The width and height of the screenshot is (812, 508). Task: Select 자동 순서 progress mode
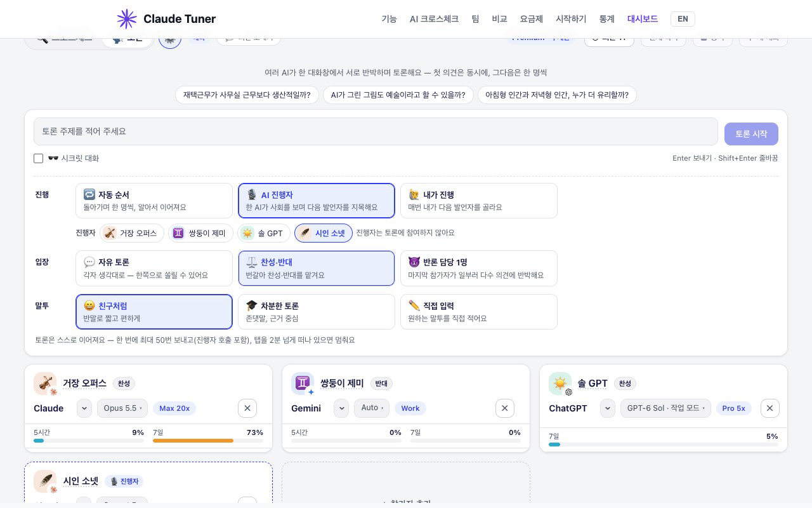click(154, 201)
